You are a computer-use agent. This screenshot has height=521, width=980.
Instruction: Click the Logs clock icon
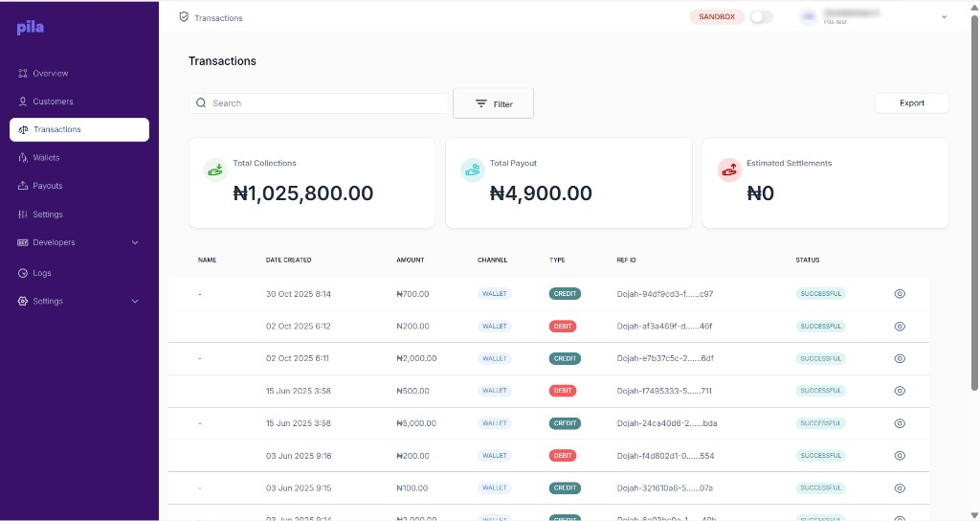click(23, 273)
